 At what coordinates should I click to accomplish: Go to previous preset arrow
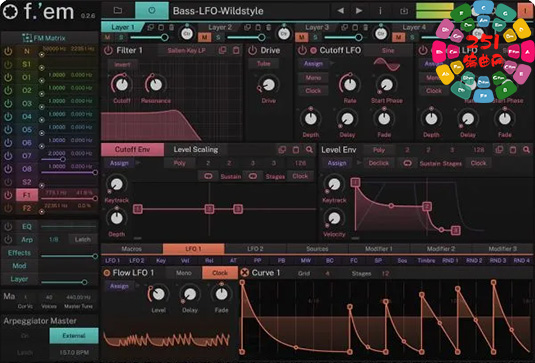pos(340,11)
